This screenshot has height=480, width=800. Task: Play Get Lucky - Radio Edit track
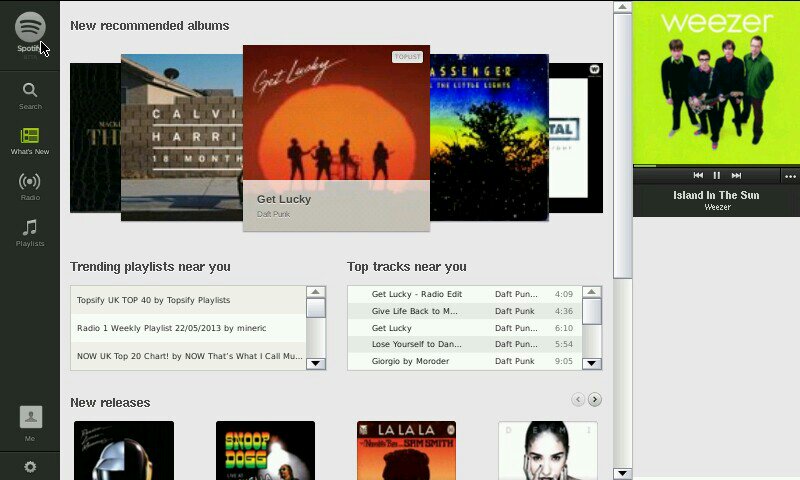click(x=417, y=294)
